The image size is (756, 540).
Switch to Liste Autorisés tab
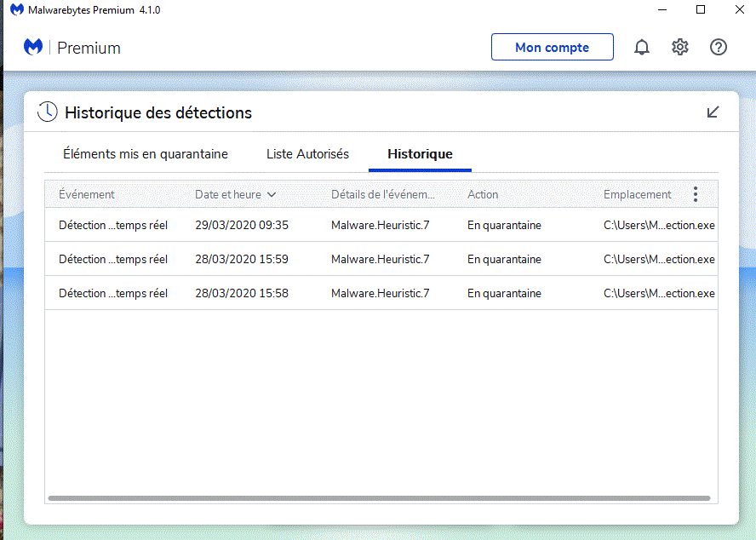click(307, 154)
